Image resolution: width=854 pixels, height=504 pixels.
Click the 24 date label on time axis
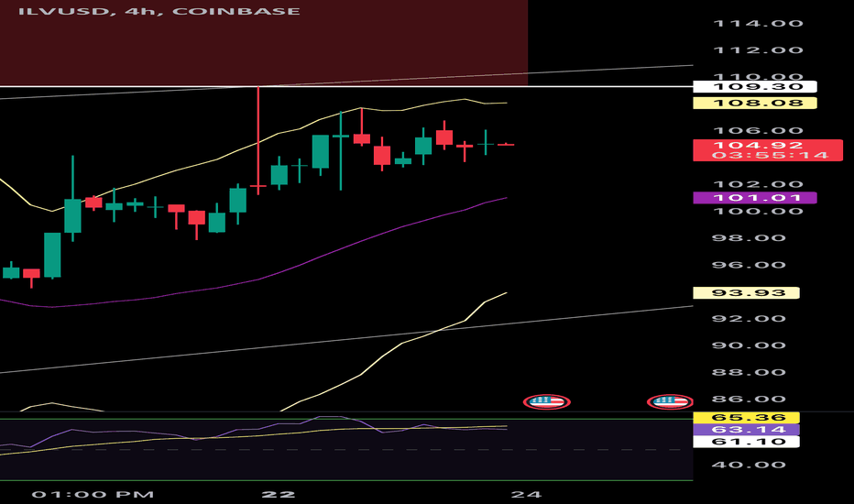click(x=527, y=495)
